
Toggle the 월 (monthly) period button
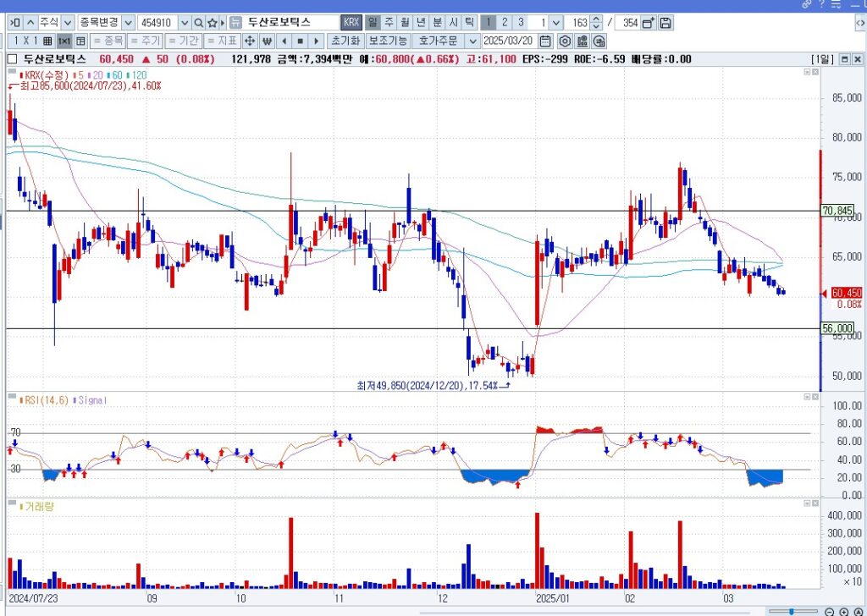(405, 23)
